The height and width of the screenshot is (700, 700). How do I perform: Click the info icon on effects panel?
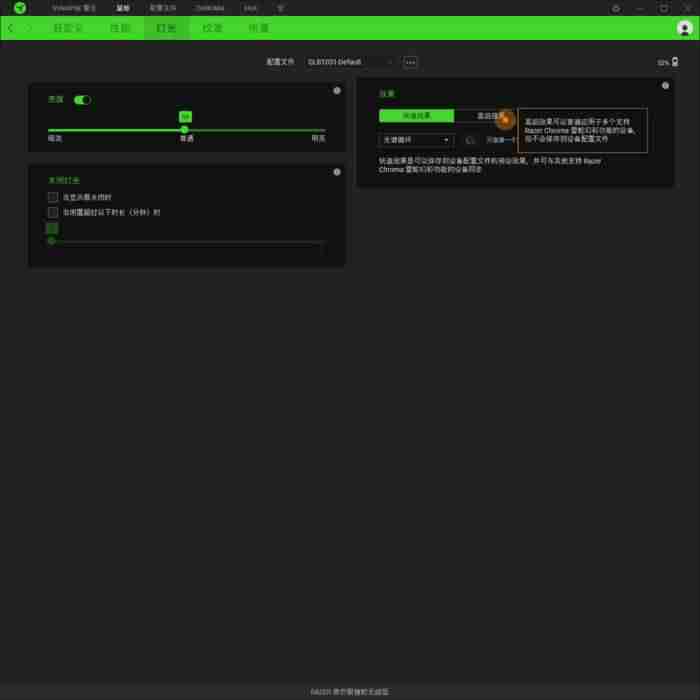click(x=665, y=85)
